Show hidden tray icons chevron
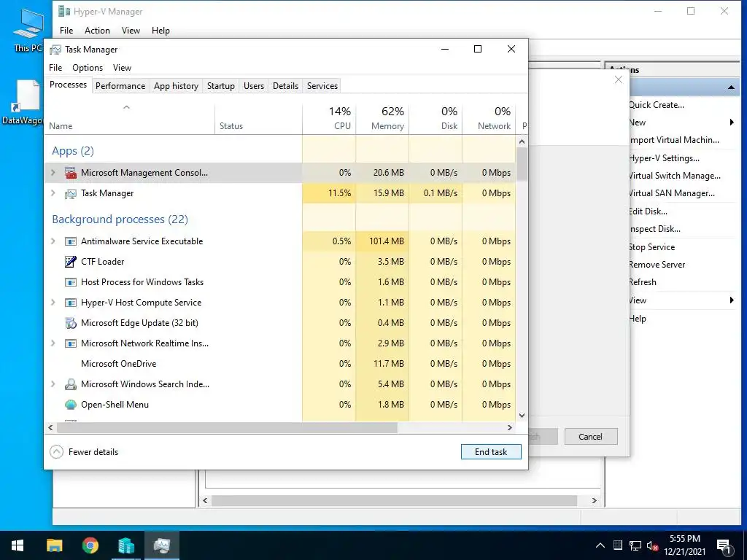 click(600, 545)
